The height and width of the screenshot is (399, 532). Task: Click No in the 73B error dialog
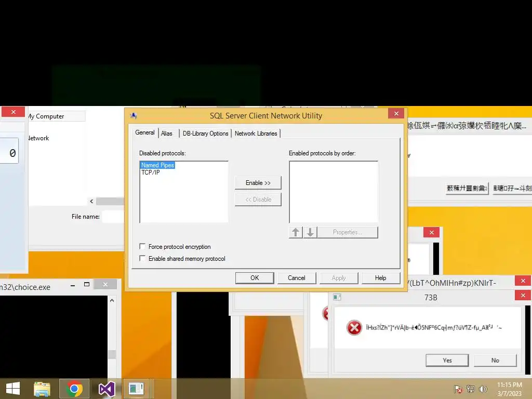[x=495, y=361]
